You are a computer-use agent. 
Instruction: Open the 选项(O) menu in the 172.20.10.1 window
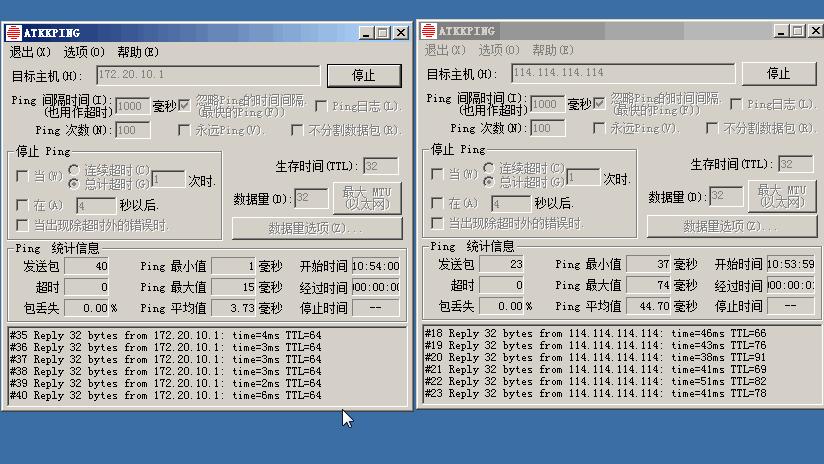point(84,52)
